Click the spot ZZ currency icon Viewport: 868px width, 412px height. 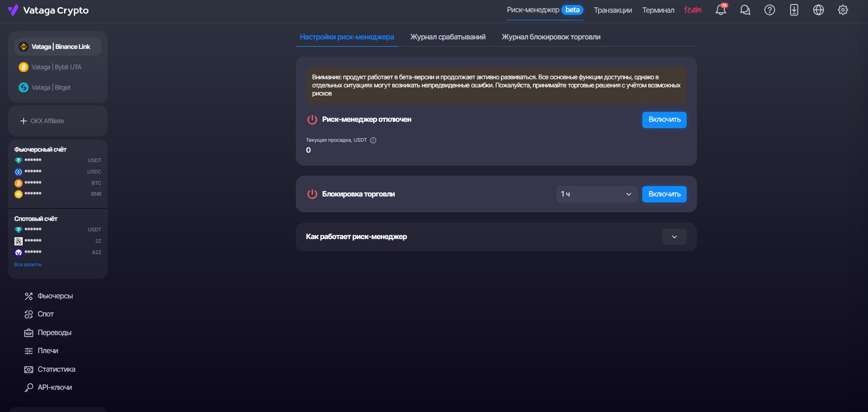point(19,241)
